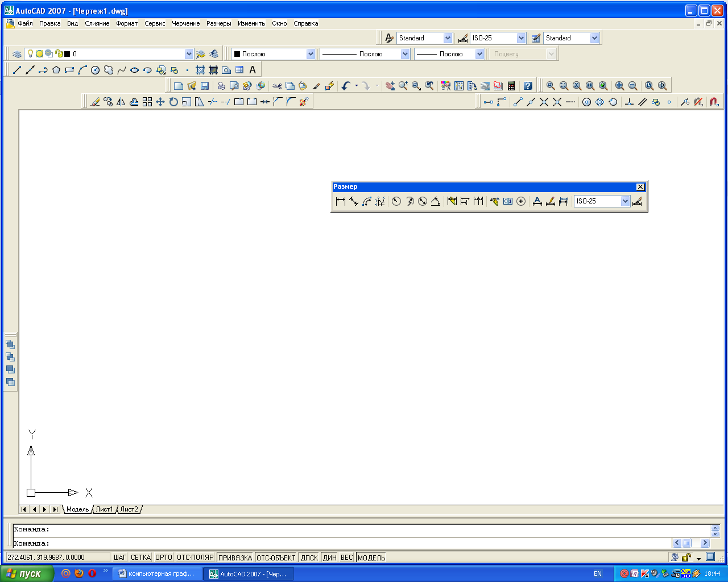Open the QuickCalc calculator icon

511,86
